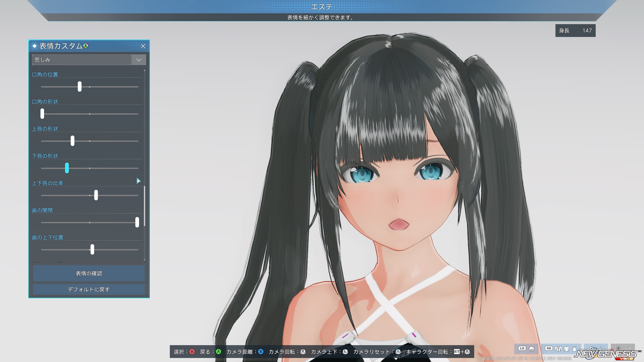The image size is (644, 362).
Task: Click the panel's vertical scrollbar
Action: tap(144, 206)
